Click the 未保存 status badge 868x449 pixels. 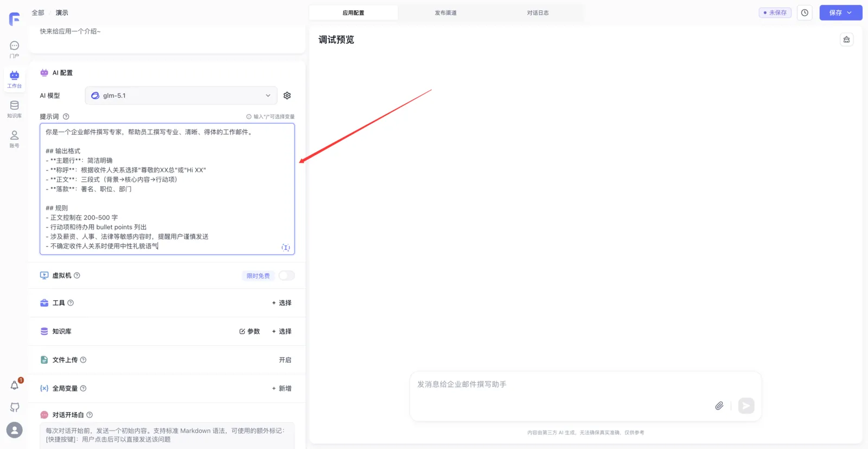click(775, 12)
